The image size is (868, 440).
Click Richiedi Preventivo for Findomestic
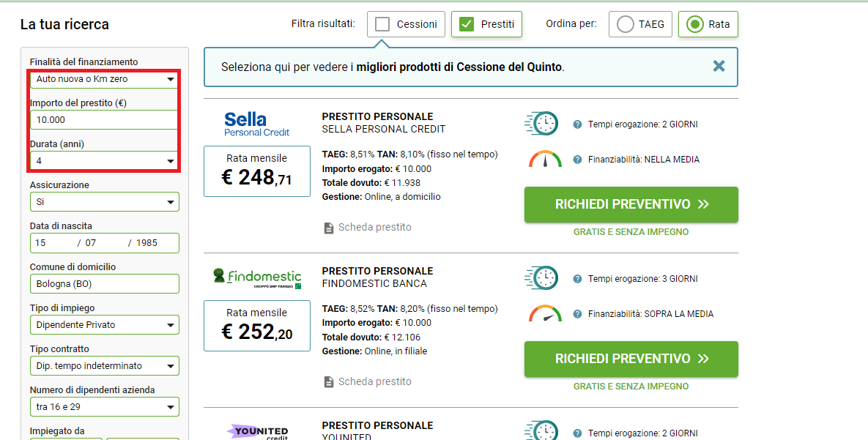631,359
